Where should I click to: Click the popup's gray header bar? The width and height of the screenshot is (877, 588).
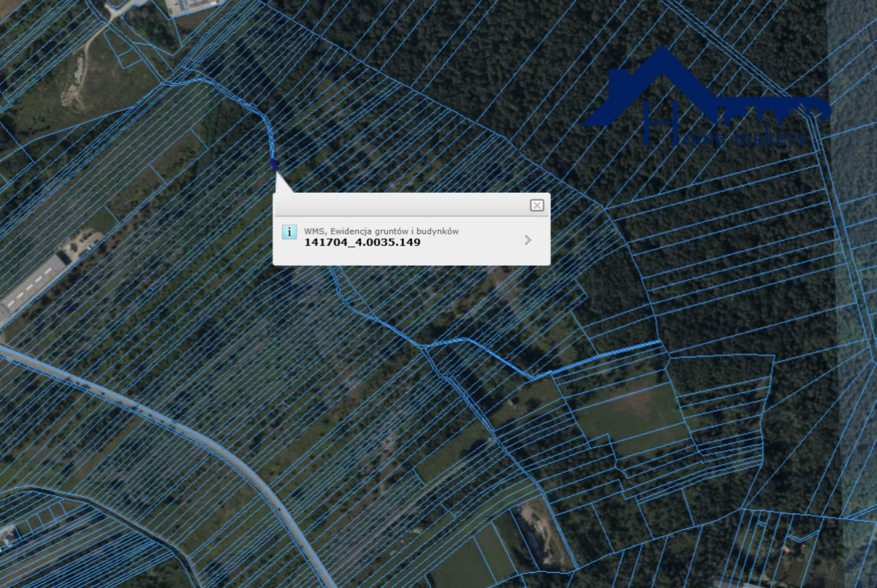click(x=402, y=205)
